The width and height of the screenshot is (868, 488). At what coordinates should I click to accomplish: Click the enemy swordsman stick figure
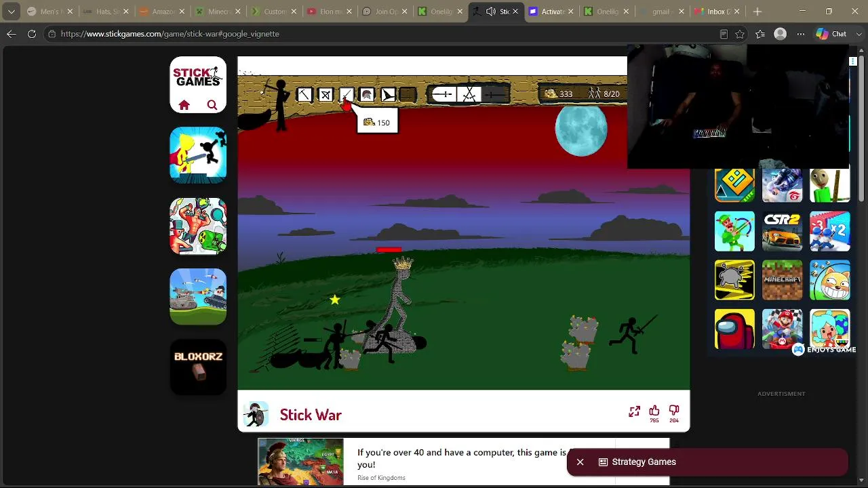pos(632,334)
